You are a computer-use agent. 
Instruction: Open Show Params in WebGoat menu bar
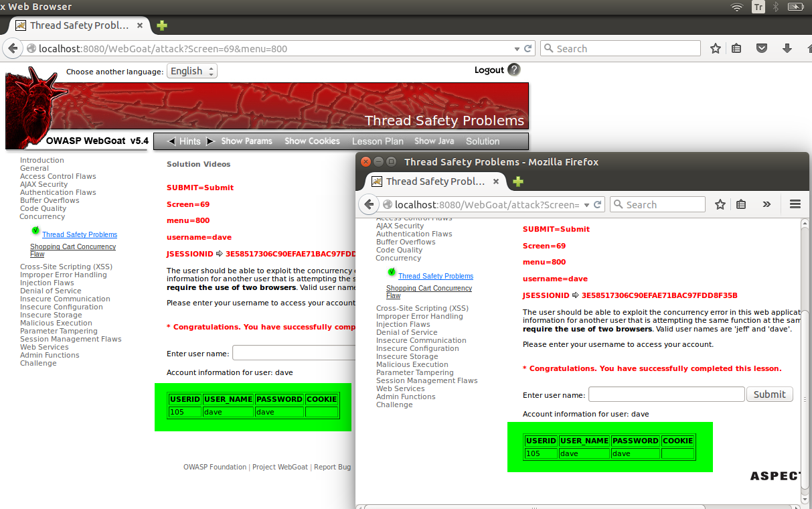point(246,141)
